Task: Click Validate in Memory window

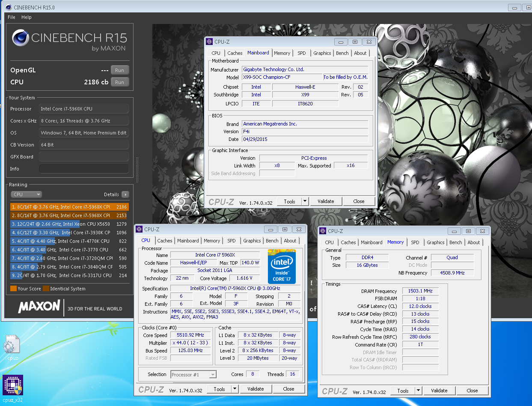Action: click(x=439, y=391)
